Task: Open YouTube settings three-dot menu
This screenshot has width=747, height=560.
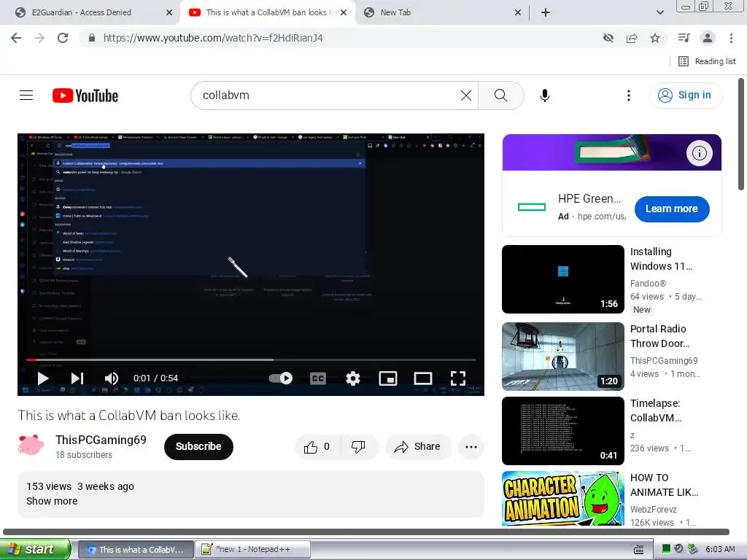Action: [628, 96]
